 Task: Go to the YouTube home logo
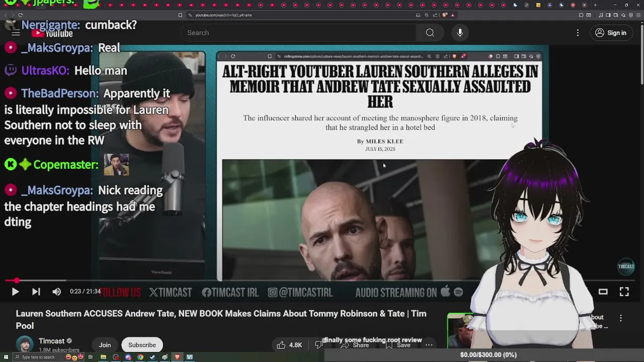coord(52,34)
